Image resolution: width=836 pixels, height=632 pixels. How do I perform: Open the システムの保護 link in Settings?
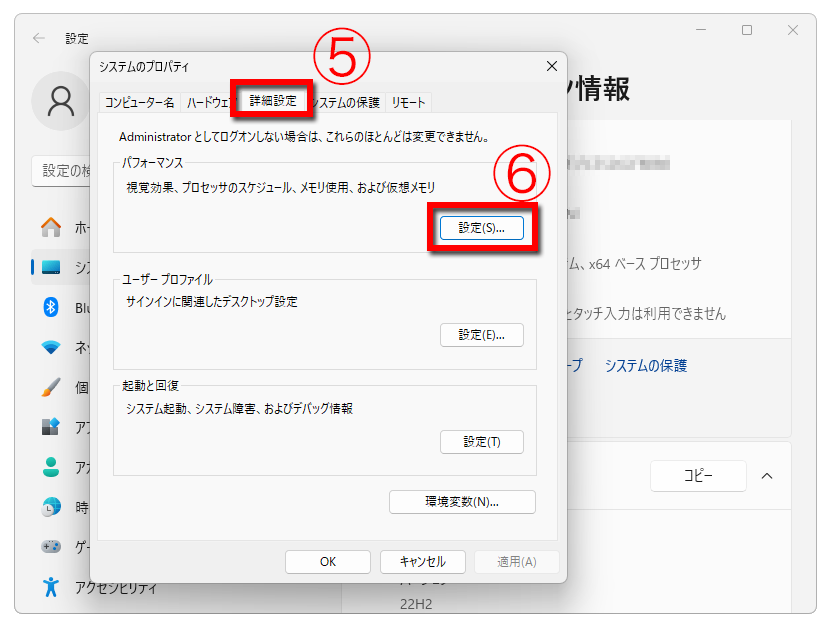pos(645,366)
